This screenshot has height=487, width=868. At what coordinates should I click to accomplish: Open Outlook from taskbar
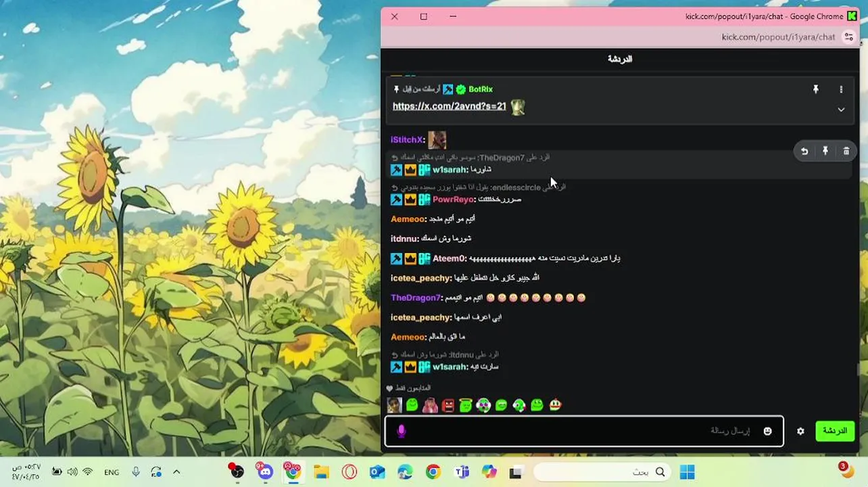coord(377,472)
